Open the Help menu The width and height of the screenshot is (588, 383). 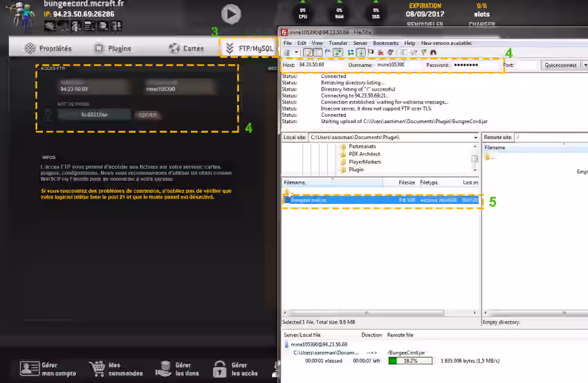tap(410, 43)
